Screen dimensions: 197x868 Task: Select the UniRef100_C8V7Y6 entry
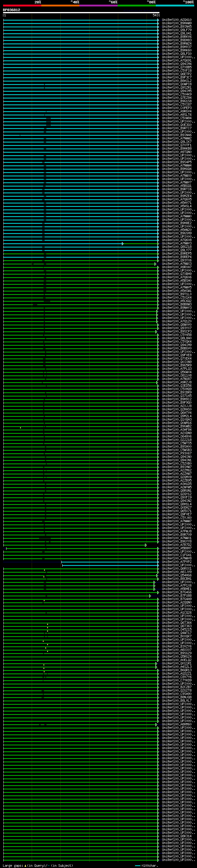(176, 677)
